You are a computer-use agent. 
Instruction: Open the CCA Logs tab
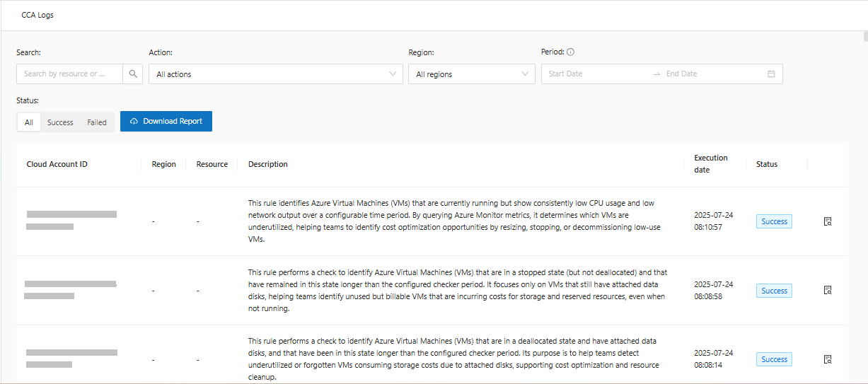pyautogui.click(x=37, y=15)
